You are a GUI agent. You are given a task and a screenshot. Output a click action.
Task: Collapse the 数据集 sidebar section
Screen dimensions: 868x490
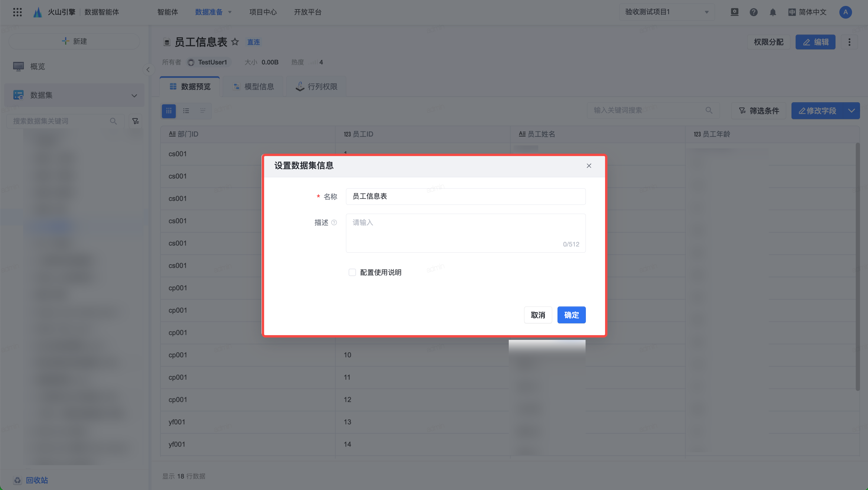coord(134,95)
